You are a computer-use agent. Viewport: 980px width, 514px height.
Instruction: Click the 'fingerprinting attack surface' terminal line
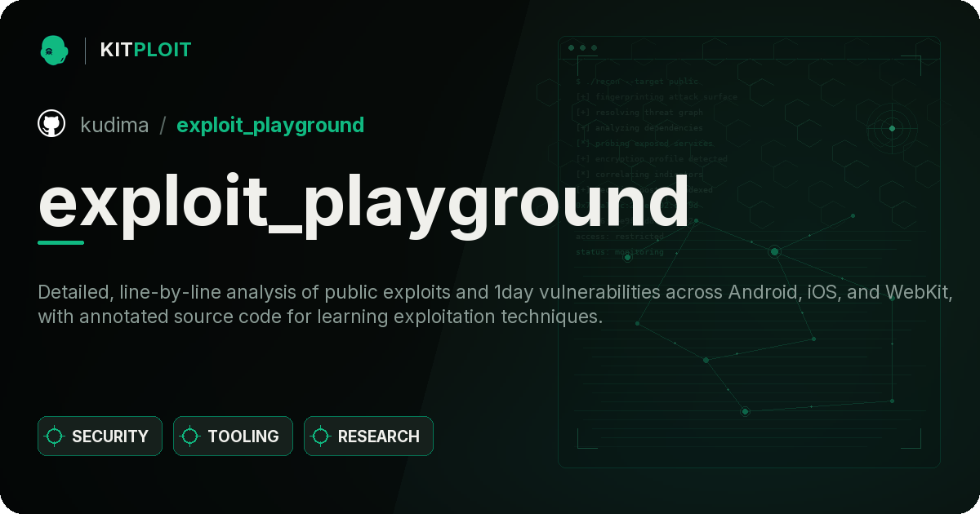(x=656, y=97)
